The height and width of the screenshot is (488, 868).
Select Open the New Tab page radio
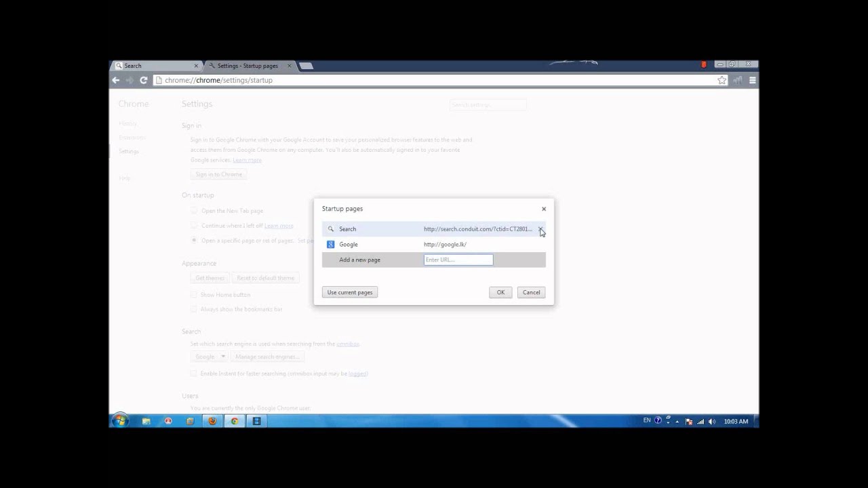click(x=195, y=211)
